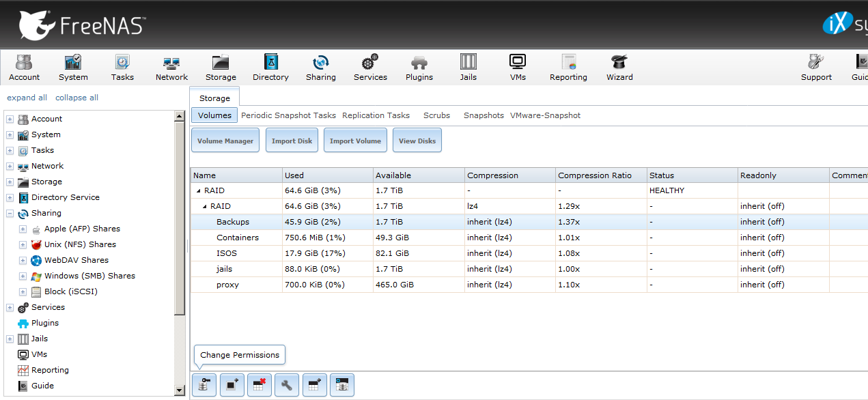
Task: Open the VMware-Snapshot tab
Action: point(545,115)
